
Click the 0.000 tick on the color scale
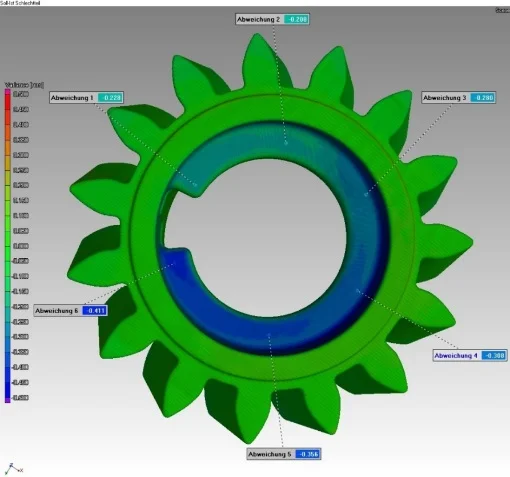point(21,246)
